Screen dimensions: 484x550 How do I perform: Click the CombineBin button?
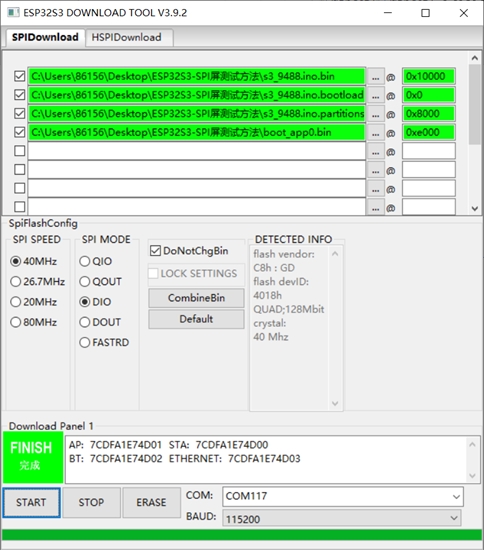click(x=196, y=298)
